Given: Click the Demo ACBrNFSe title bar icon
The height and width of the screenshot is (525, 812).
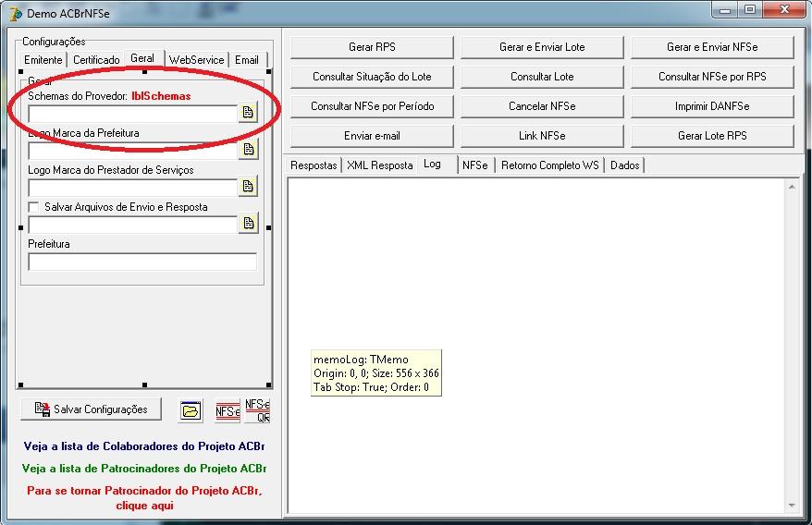Looking at the screenshot, I should 16,14.
